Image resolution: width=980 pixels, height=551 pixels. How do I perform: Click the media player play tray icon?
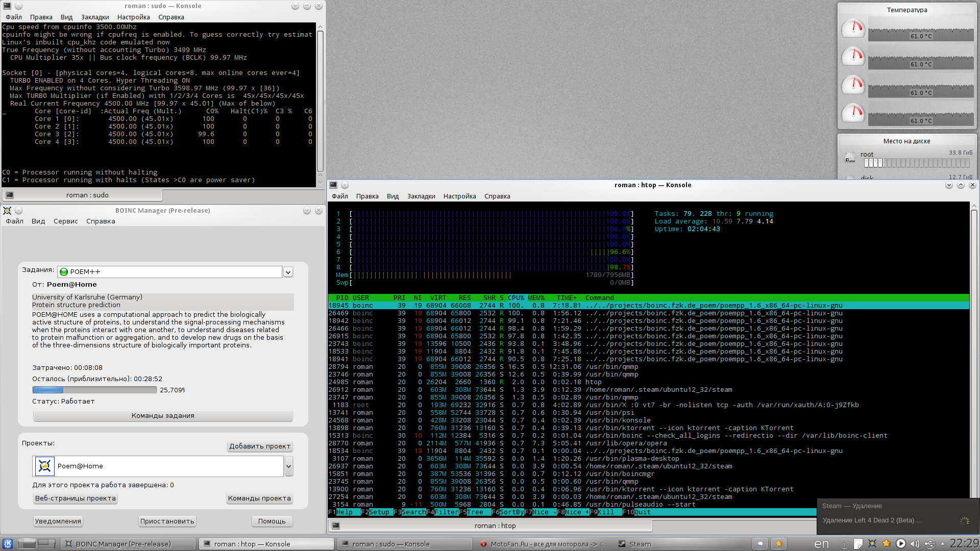click(x=901, y=544)
